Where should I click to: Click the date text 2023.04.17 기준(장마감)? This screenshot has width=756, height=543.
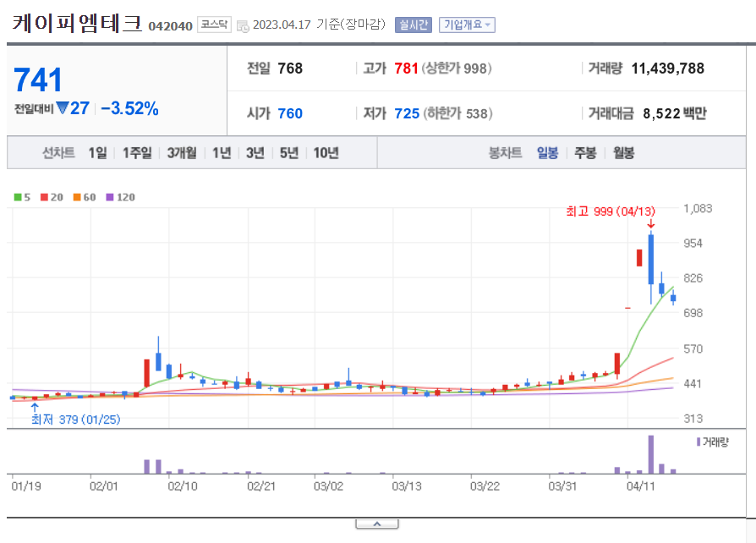pyautogui.click(x=319, y=25)
